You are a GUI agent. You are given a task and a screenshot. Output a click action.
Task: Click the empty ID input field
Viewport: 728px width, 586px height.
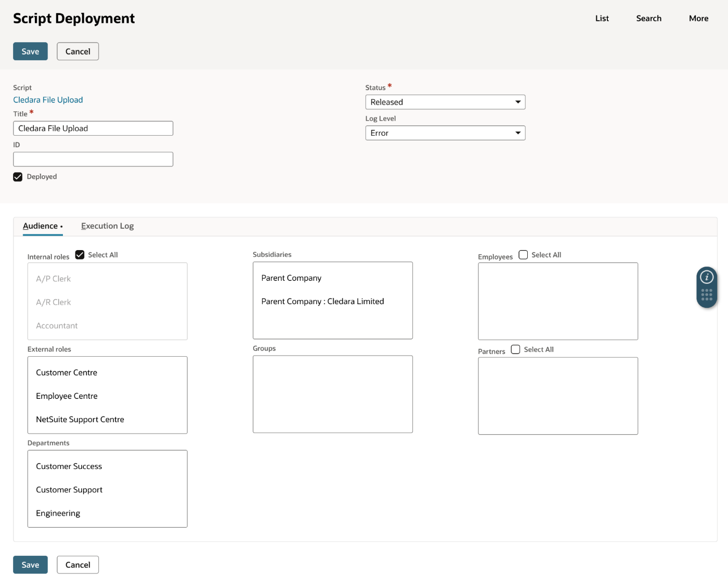tap(93, 159)
